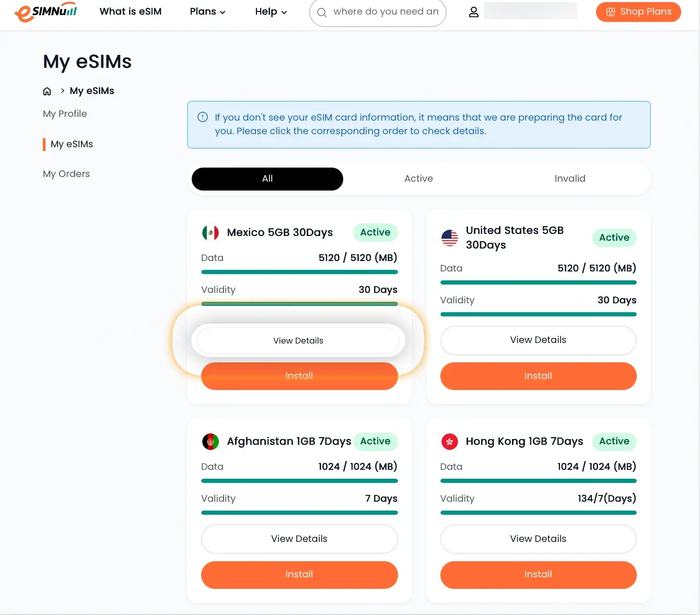
Task: Switch to the Active eSIMs tab
Action: pyautogui.click(x=418, y=179)
